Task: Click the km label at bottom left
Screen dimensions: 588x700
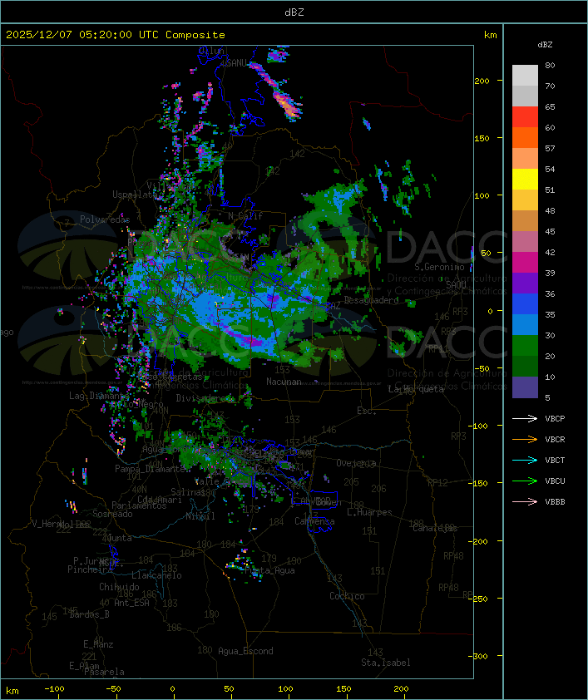Action: point(12,691)
